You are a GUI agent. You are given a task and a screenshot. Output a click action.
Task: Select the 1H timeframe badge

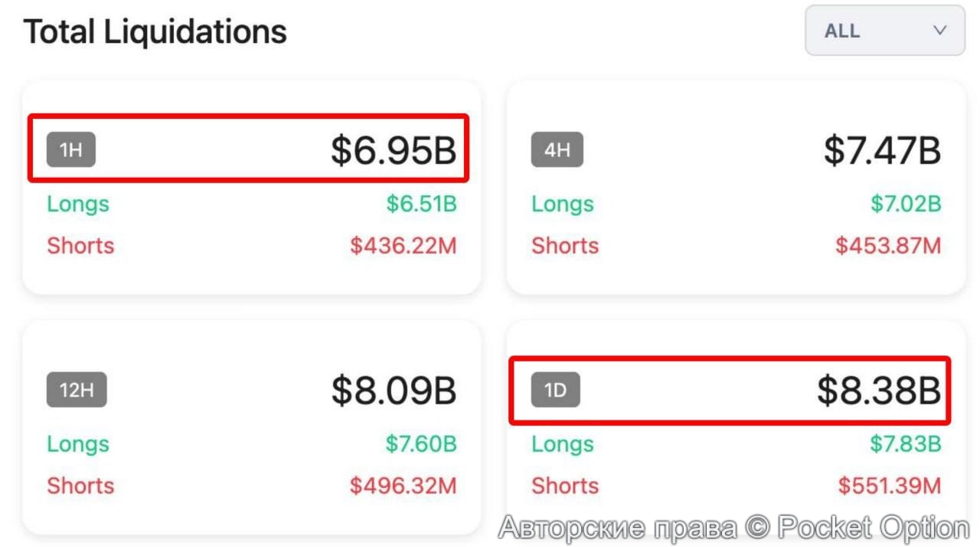click(x=71, y=150)
